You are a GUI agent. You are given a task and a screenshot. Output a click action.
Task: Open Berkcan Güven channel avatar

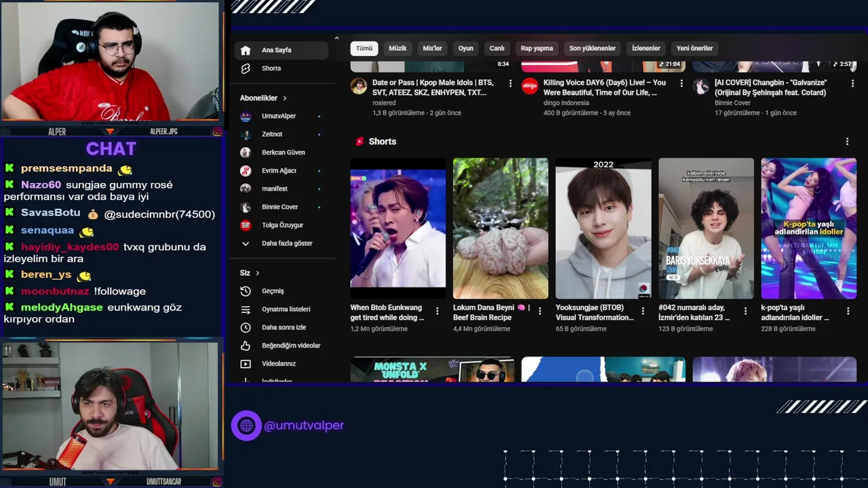(x=245, y=152)
